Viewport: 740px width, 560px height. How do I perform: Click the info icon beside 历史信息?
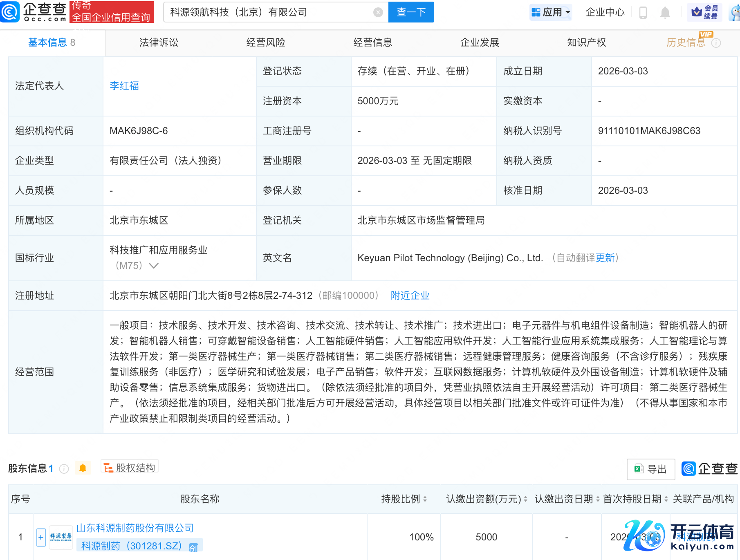[x=716, y=43]
